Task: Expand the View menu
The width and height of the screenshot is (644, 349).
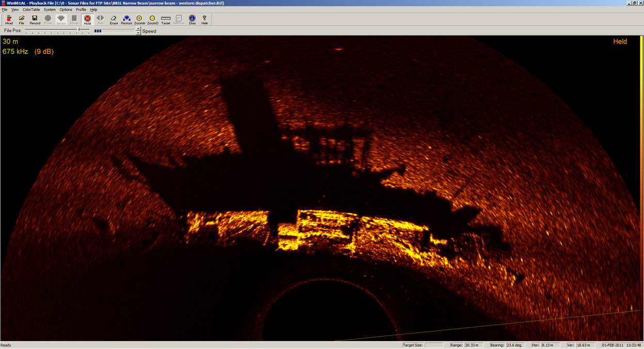Action: point(15,9)
